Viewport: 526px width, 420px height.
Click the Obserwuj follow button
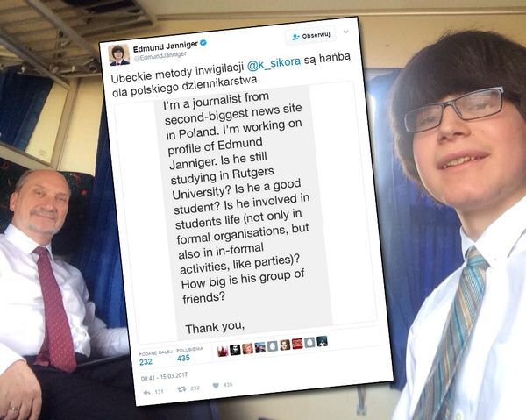(311, 36)
